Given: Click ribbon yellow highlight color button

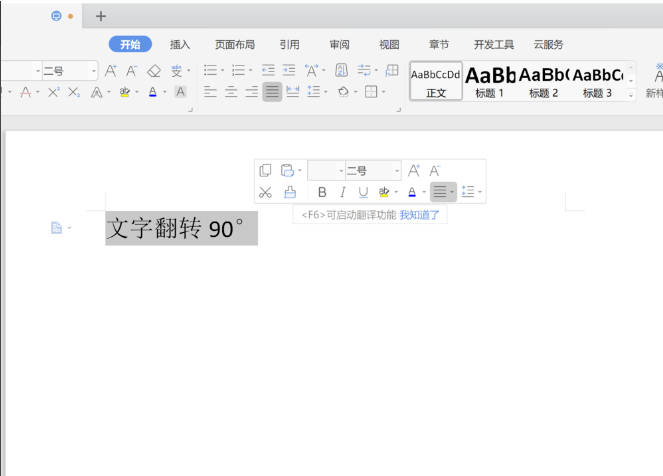Looking at the screenshot, I should (125, 92).
